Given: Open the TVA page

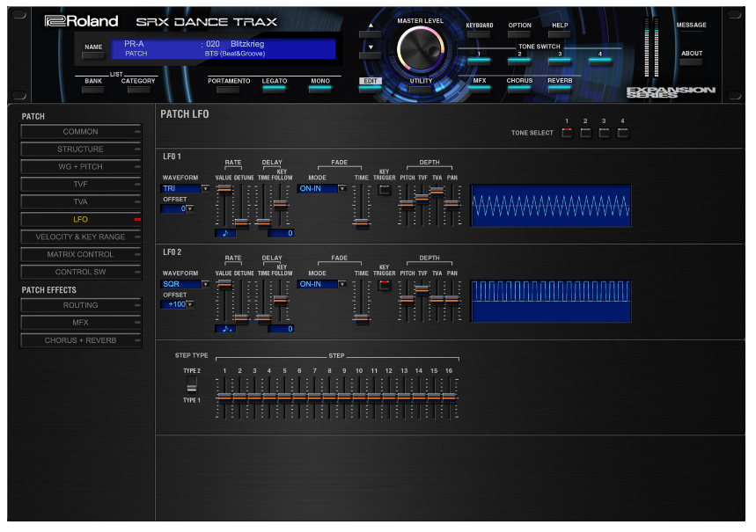Looking at the screenshot, I should [80, 202].
